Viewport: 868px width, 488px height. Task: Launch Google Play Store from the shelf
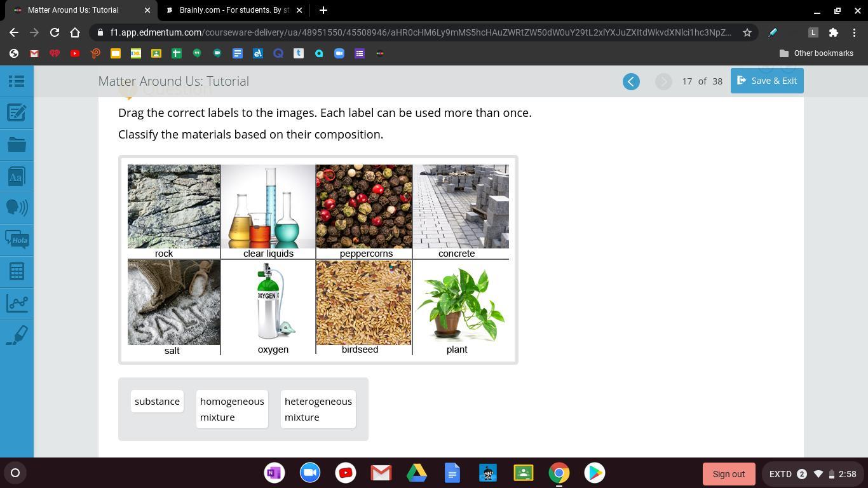pyautogui.click(x=595, y=473)
